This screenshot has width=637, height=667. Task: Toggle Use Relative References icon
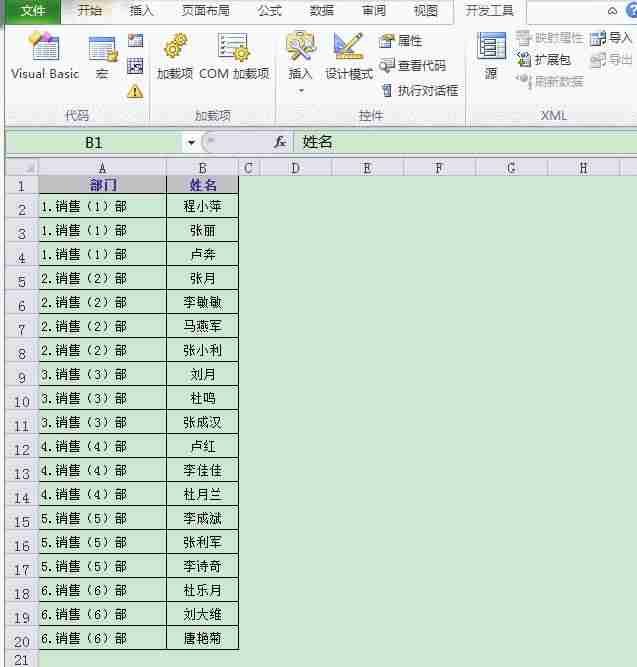click(x=135, y=66)
